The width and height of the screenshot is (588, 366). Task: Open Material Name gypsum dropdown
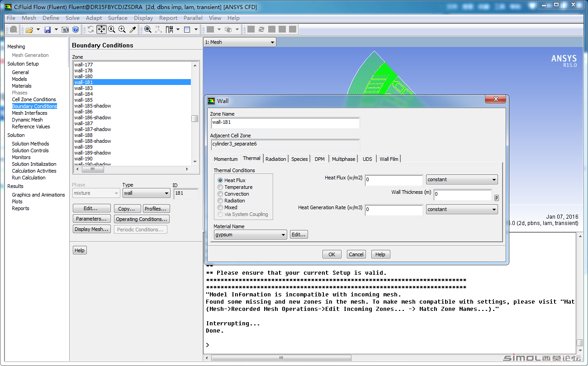[x=251, y=235]
